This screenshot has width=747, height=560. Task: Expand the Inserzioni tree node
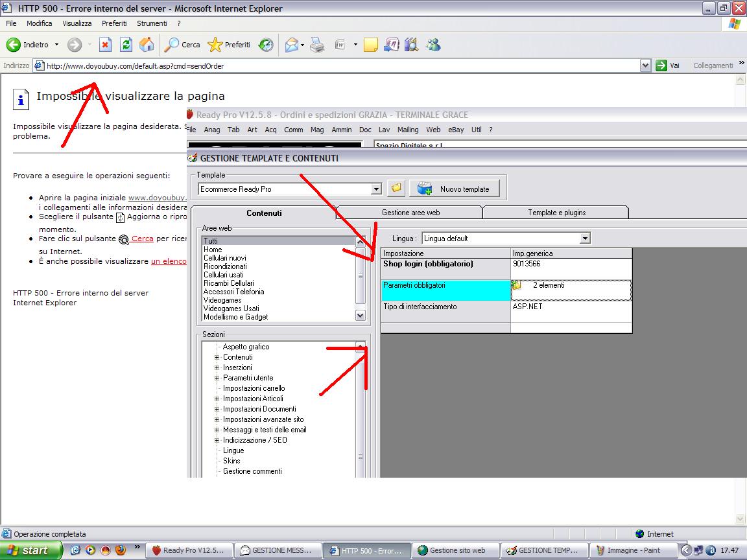point(217,367)
